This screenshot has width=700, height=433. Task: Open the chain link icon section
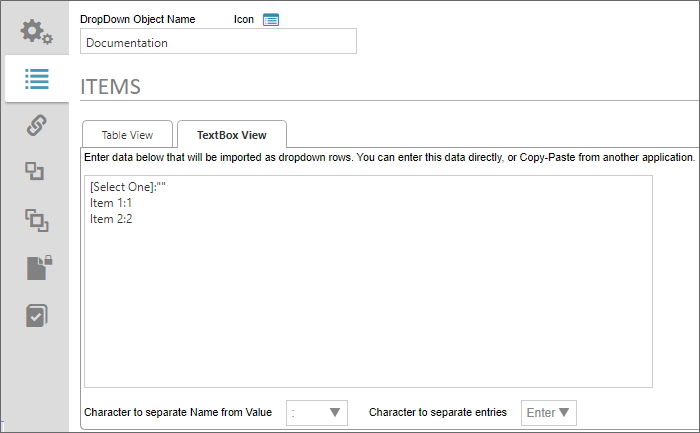36,126
